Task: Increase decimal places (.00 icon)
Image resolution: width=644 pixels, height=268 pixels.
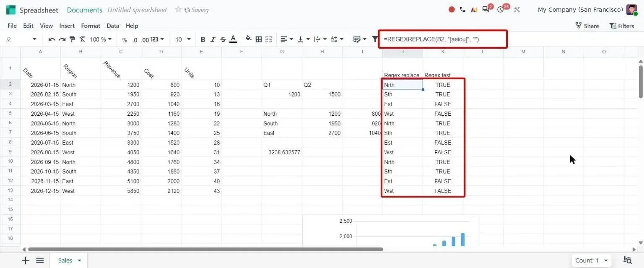Action: coord(145,40)
